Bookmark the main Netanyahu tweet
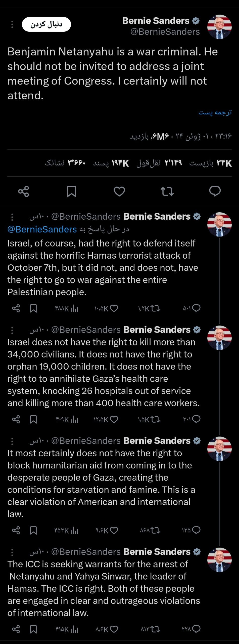 tap(71, 191)
